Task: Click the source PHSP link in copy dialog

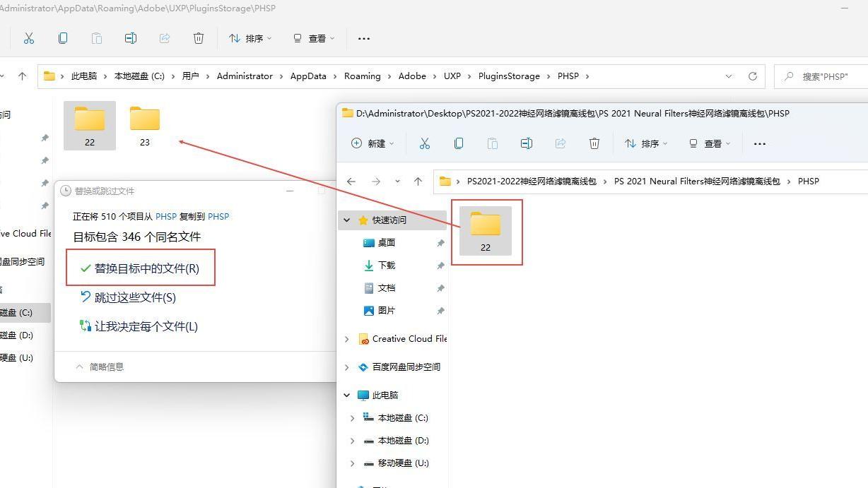Action: click(166, 217)
